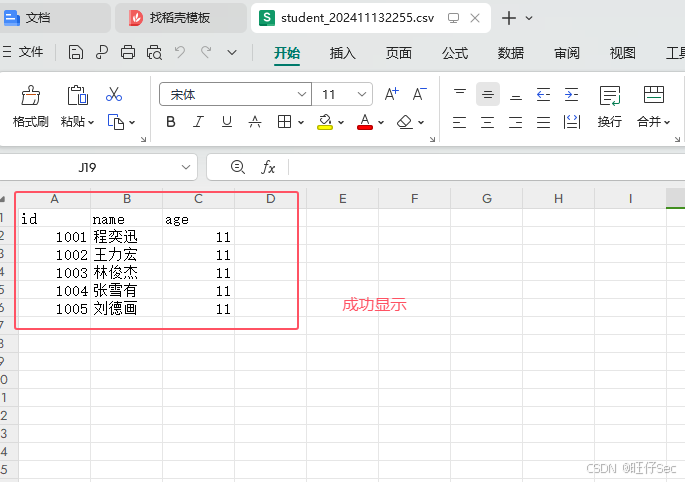Switch to the 审阅 ribbon tab

[567, 53]
